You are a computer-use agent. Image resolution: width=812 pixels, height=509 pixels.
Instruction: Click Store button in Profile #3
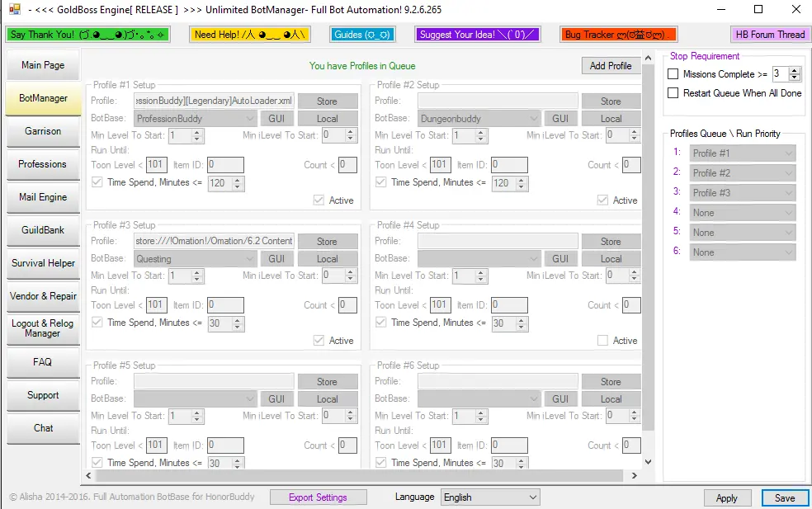(328, 241)
